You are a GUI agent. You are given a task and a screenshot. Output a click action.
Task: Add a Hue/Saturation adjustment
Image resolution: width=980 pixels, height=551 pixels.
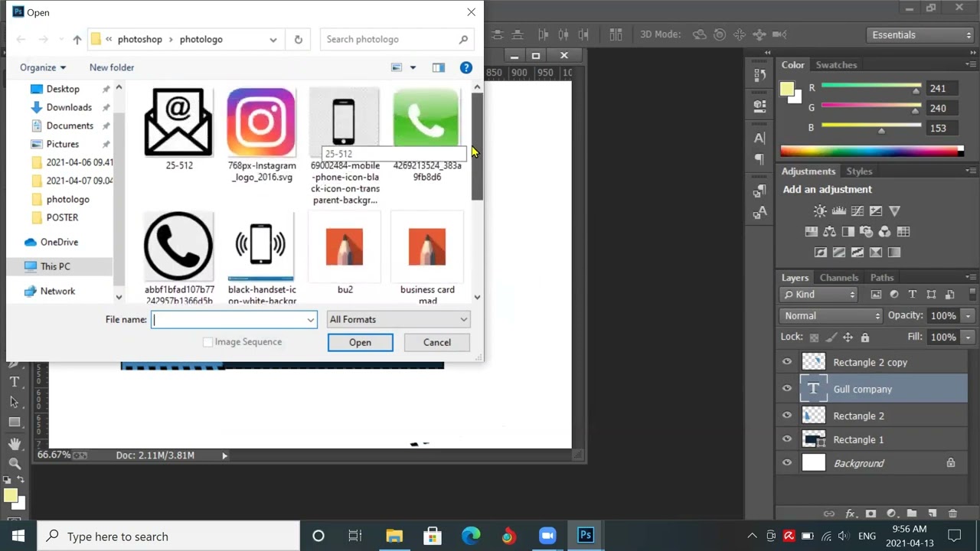(812, 232)
